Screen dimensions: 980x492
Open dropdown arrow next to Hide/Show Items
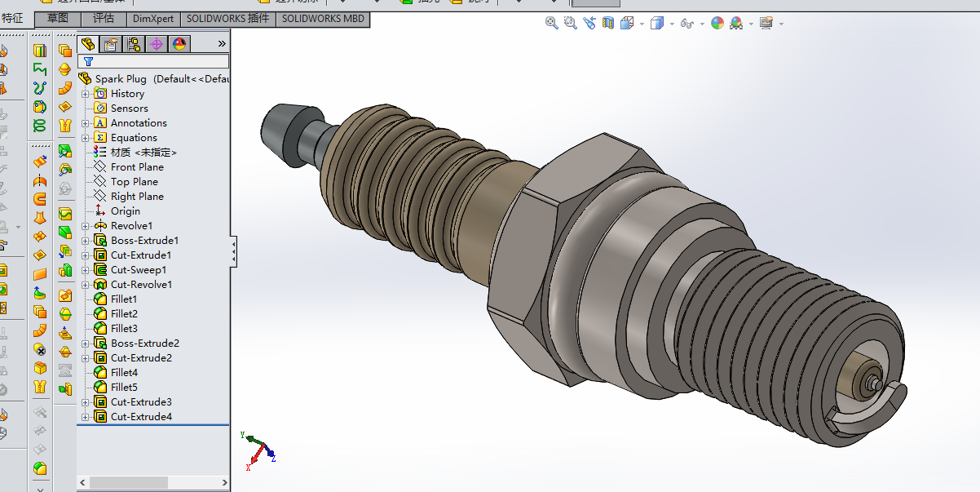point(701,24)
